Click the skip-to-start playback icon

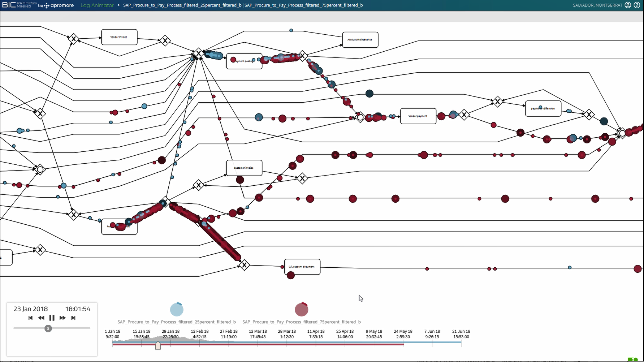coord(30,318)
